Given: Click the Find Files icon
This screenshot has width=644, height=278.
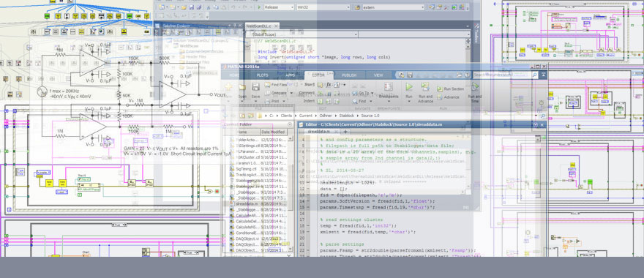Looking at the screenshot, I should [267, 85].
